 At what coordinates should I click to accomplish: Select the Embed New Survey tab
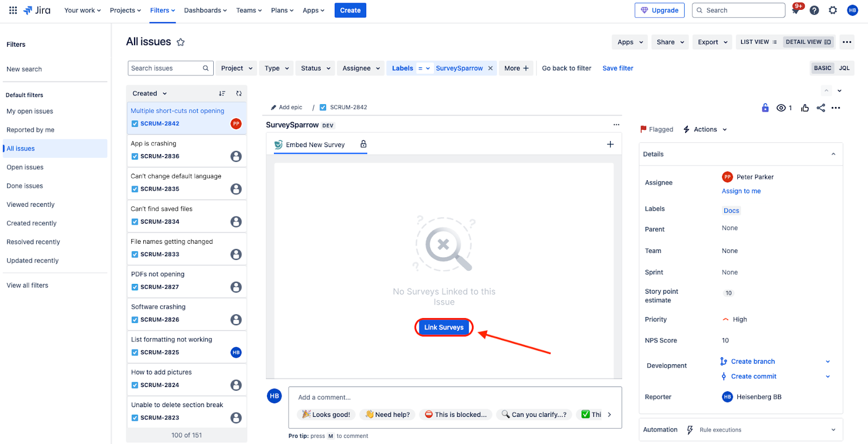click(x=315, y=145)
